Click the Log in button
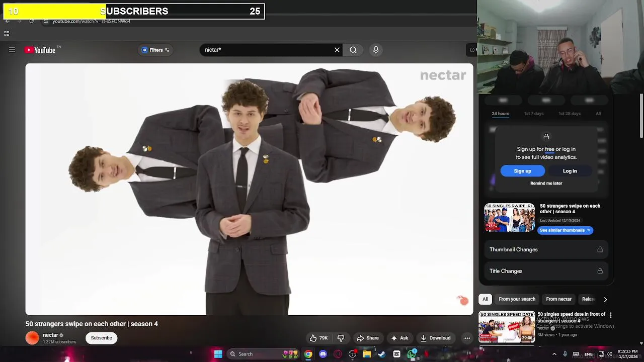The width and height of the screenshot is (644, 362). pos(570,171)
